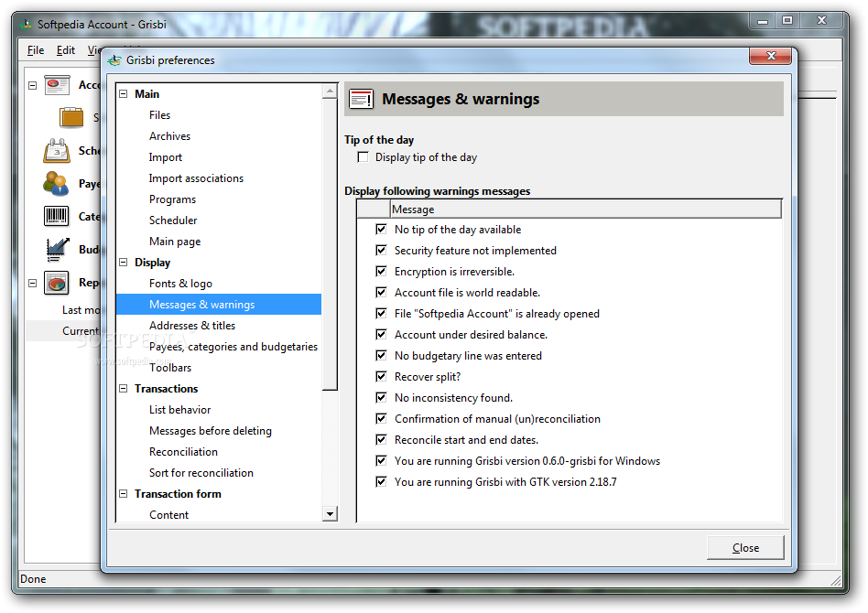The image size is (868, 613).
Task: Collapse the Main tree section
Action: point(124,94)
